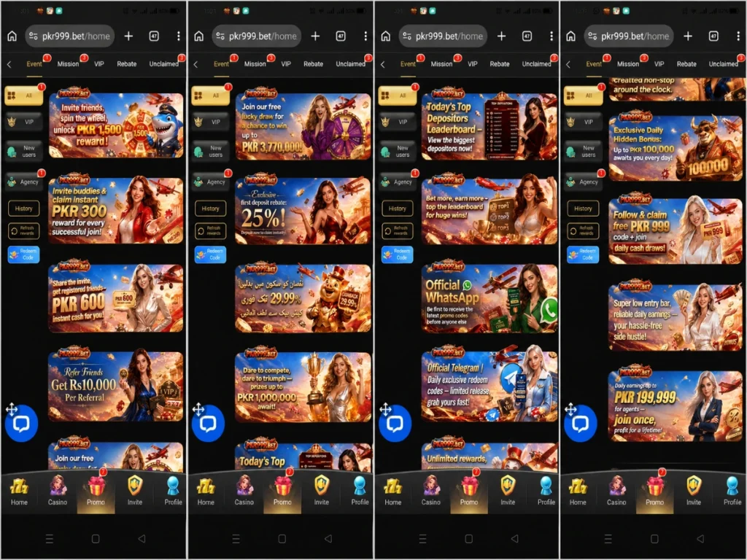Select the VIP crown category in second screenshot's sidebar

(x=210, y=122)
